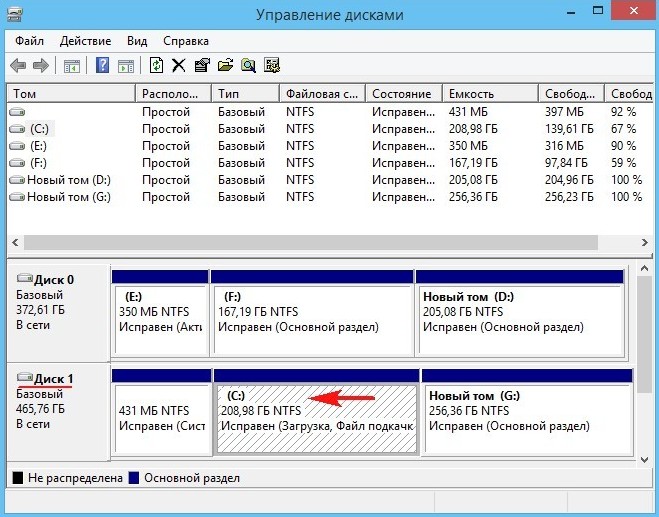This screenshot has width=659, height=517.
Task: Select the Новый том (G:) row in list
Action: pos(68,197)
